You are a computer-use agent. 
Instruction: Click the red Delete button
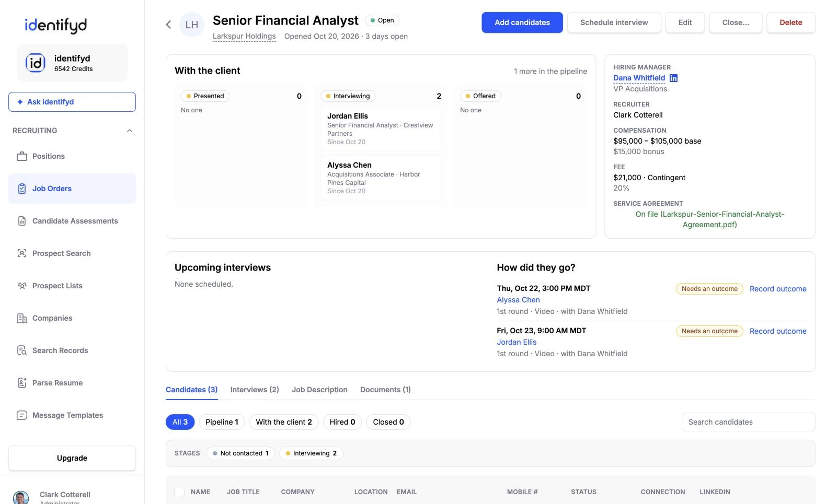pos(790,22)
